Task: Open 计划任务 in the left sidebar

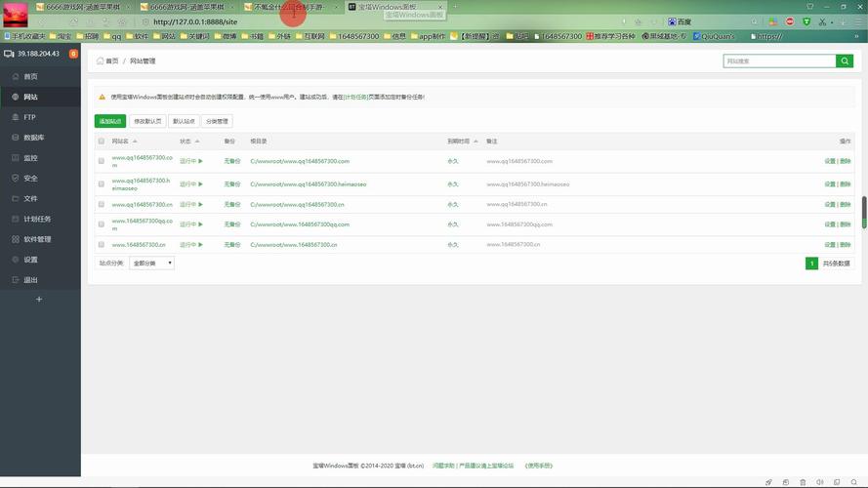Action: point(37,219)
